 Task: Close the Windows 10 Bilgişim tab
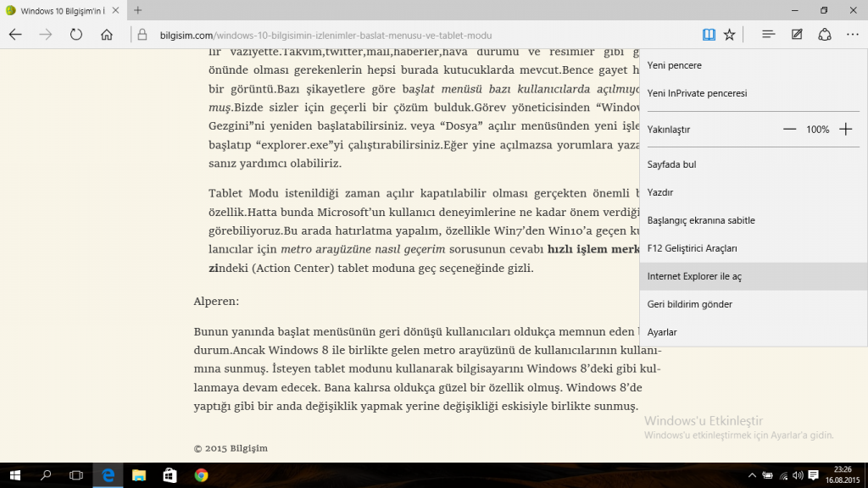[115, 10]
